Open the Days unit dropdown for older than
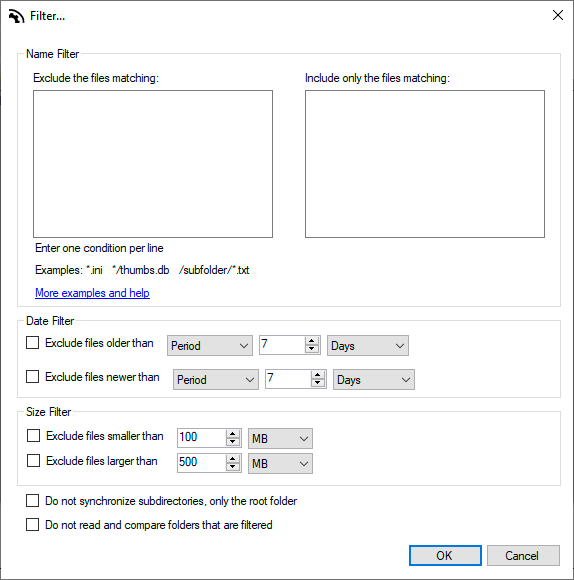This screenshot has width=574, height=580. click(x=368, y=345)
